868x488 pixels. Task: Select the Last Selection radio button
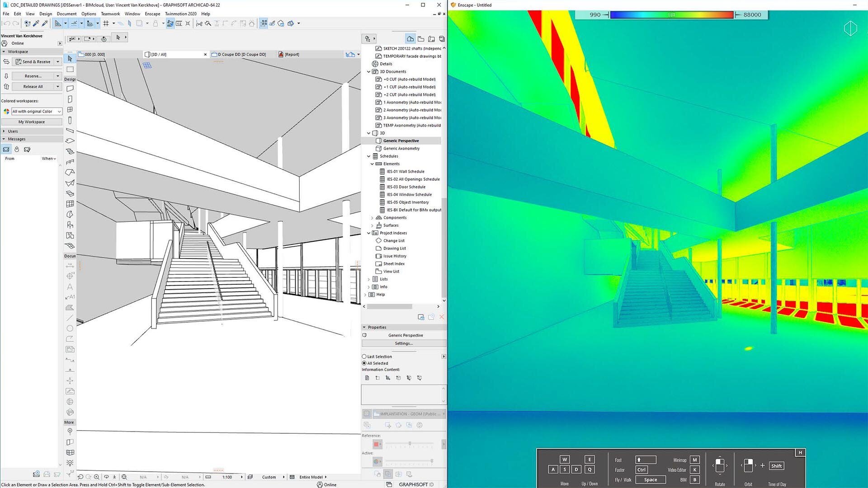[364, 357]
